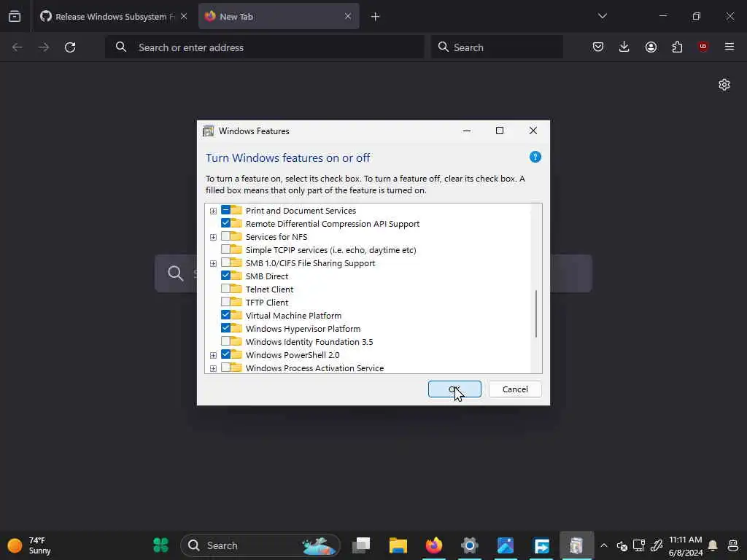Check the TFTP Client checkbox

226,302
